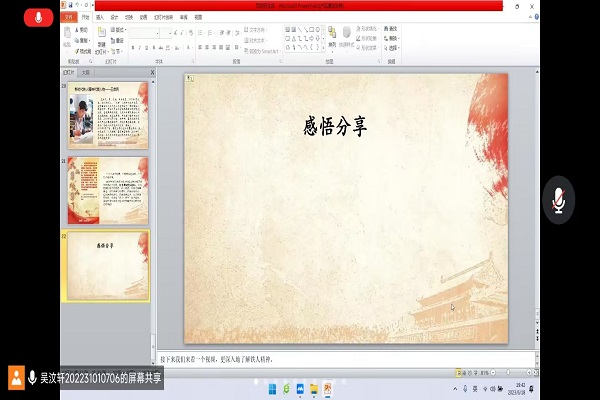Switch to the Insert ribbon tab
The height and width of the screenshot is (400, 600).
(99, 17)
